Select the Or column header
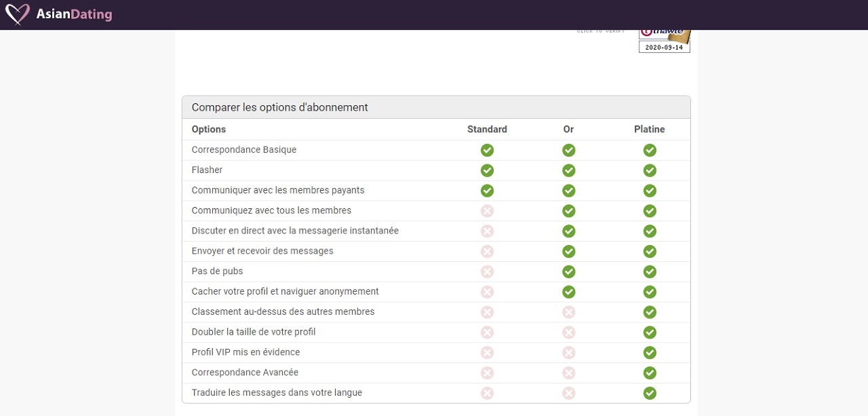 pyautogui.click(x=568, y=130)
